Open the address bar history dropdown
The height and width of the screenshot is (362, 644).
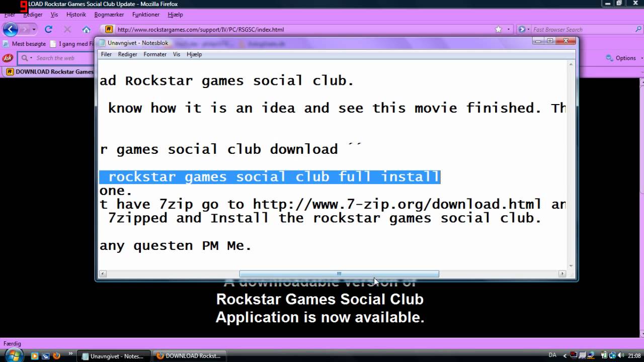coord(508,29)
